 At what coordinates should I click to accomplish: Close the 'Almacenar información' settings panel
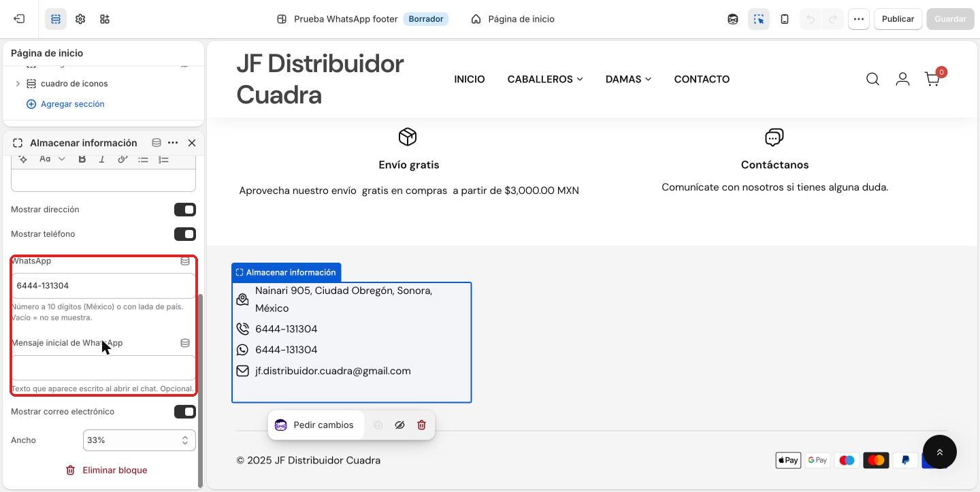pos(192,143)
